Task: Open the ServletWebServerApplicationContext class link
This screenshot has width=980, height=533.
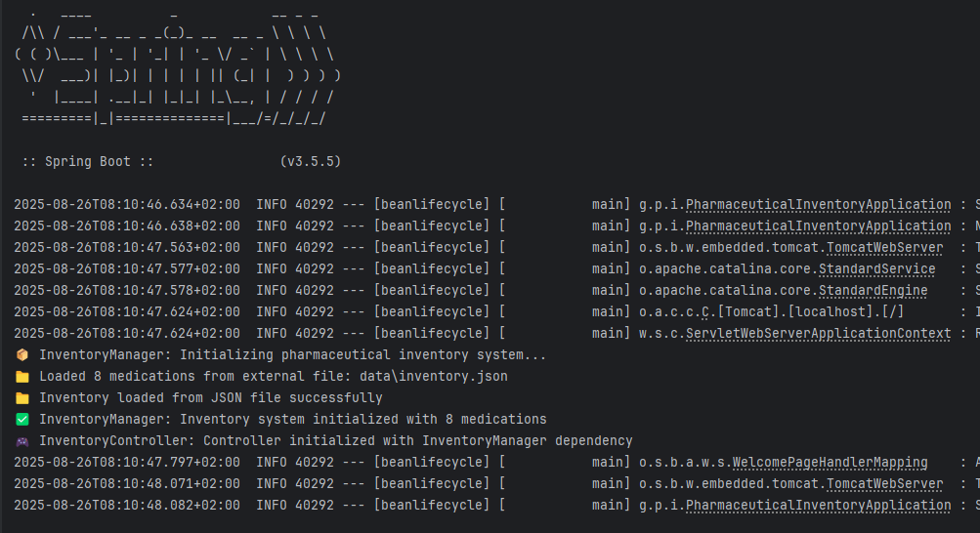Action: click(818, 334)
